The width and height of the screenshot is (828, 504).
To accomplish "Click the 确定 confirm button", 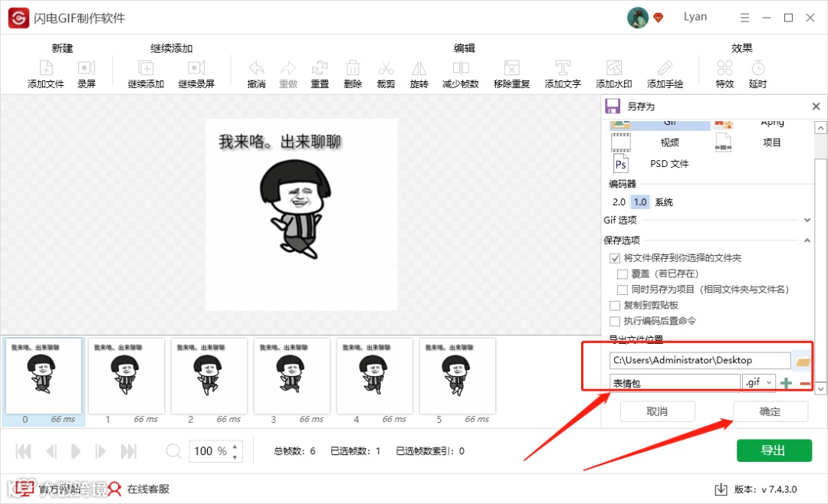I will click(x=770, y=411).
